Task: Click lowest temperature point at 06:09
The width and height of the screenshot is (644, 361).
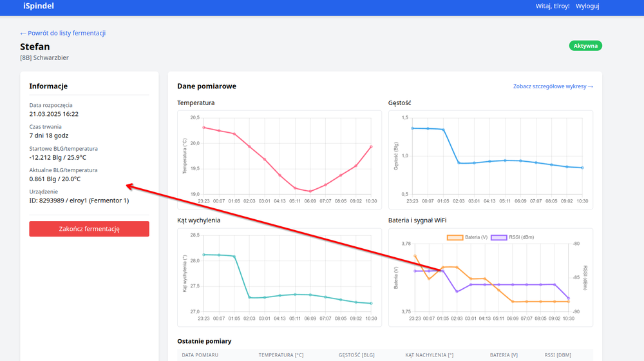Action: tap(310, 191)
